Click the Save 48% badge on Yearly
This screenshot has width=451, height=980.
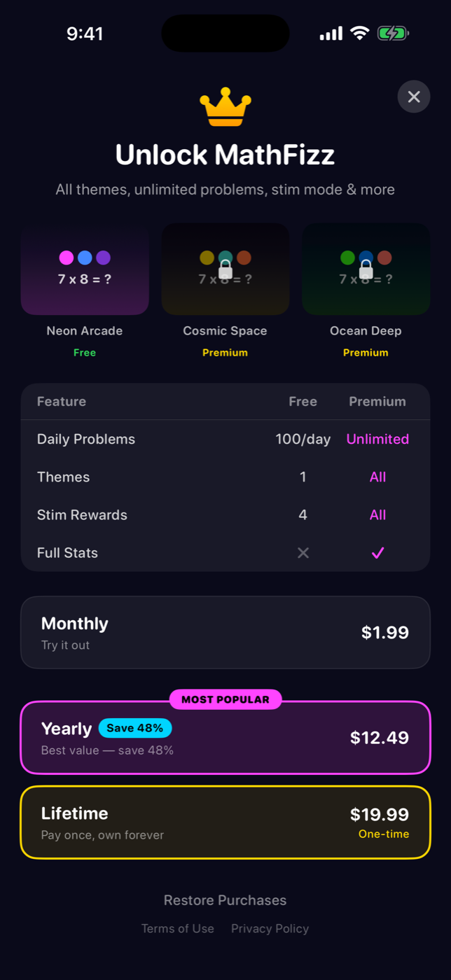pos(135,729)
